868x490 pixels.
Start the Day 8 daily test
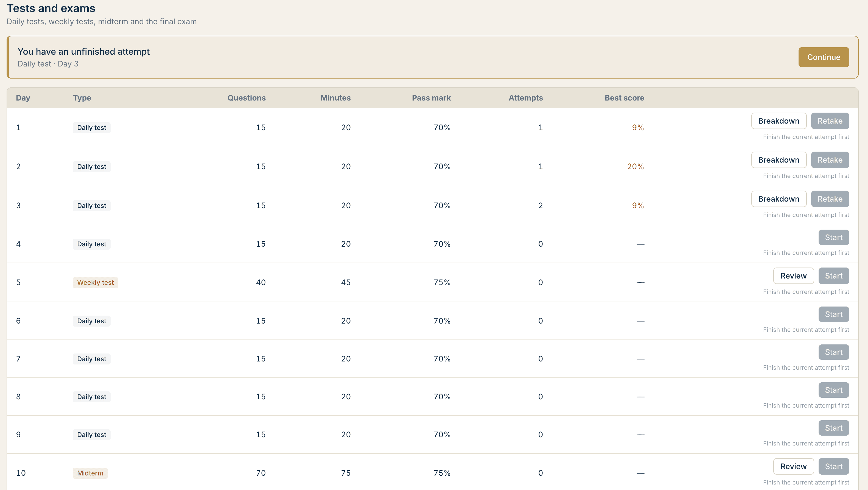coord(834,390)
